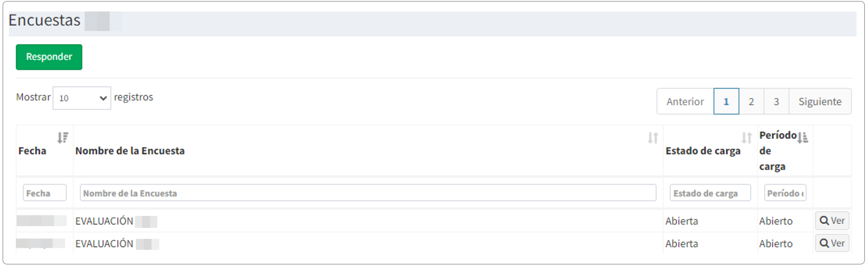The width and height of the screenshot is (868, 267).
Task: Click the first EVALUACIÓN row name
Action: coord(104,221)
